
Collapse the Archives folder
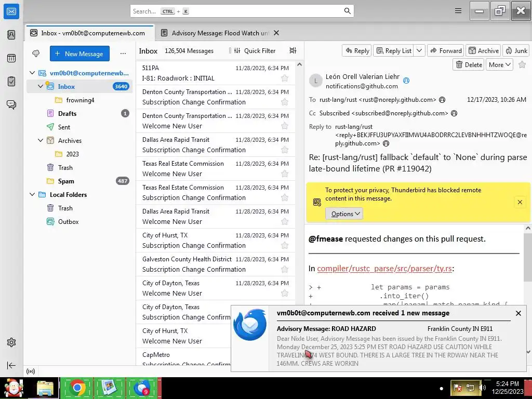(x=41, y=140)
